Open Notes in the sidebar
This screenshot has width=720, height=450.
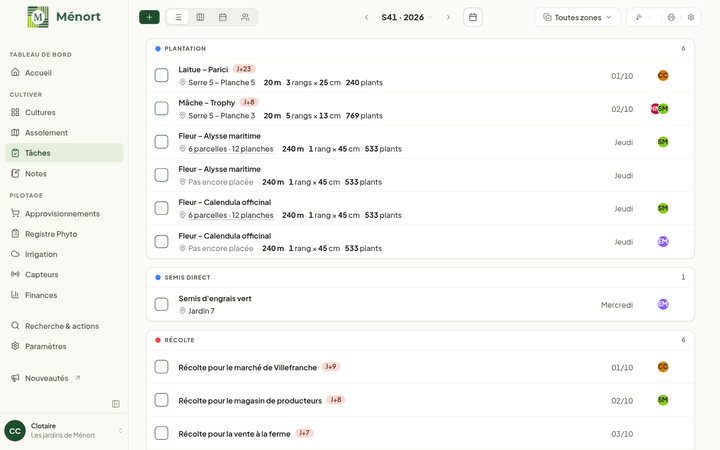coord(64,174)
